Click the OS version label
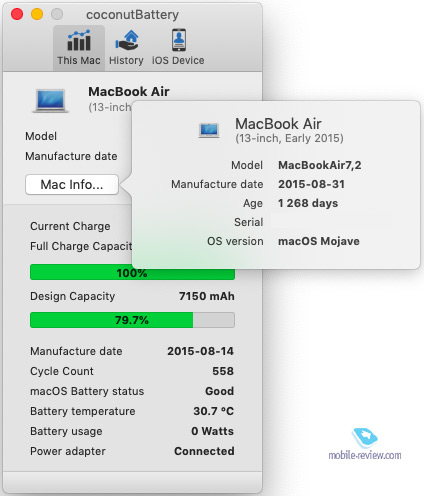 coord(235,241)
